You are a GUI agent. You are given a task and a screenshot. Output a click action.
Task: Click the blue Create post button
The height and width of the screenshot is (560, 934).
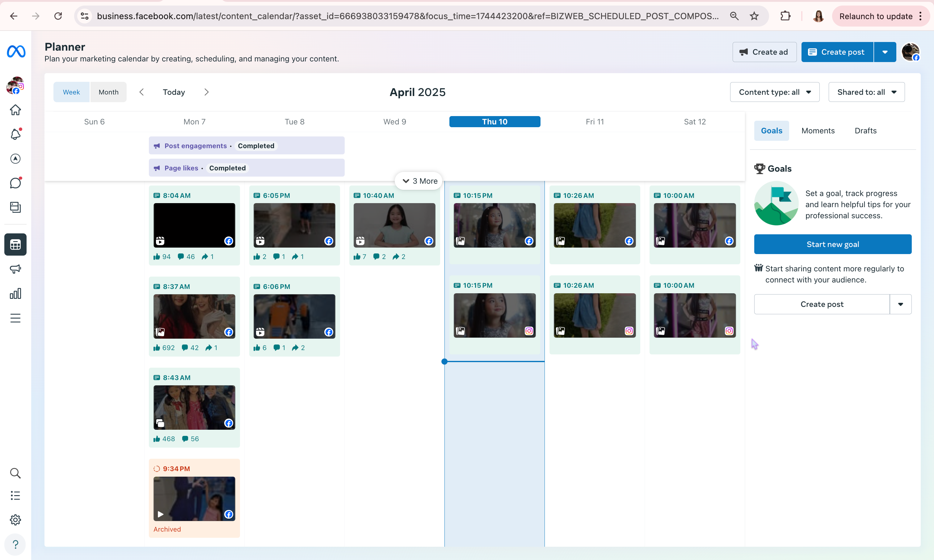837,52
